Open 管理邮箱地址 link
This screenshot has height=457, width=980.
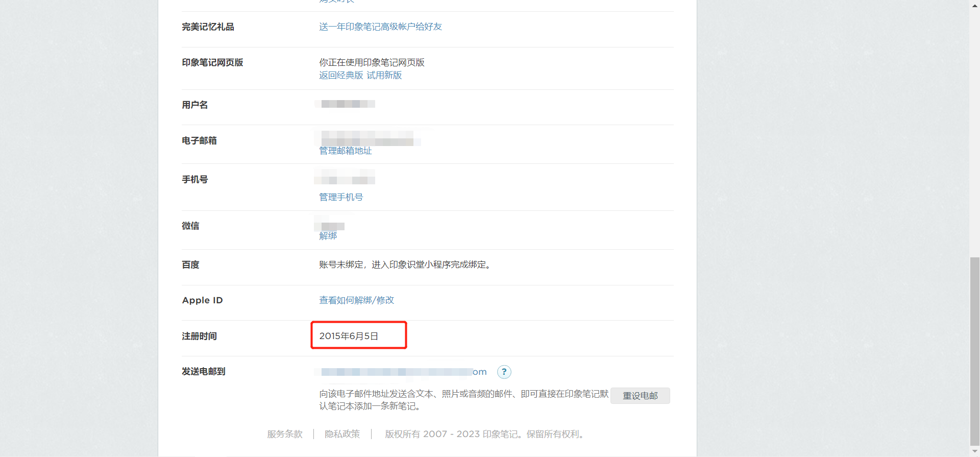click(346, 151)
